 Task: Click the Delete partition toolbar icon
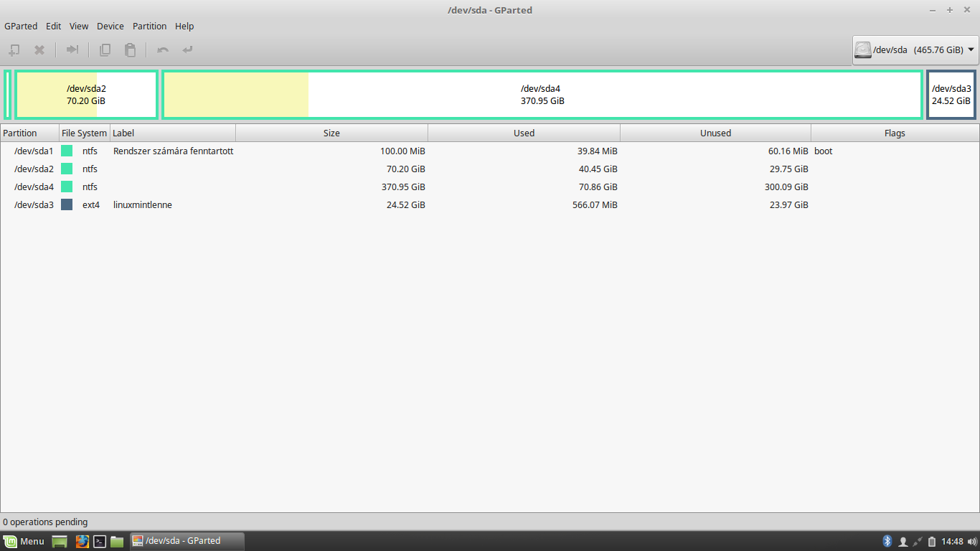tap(39, 50)
